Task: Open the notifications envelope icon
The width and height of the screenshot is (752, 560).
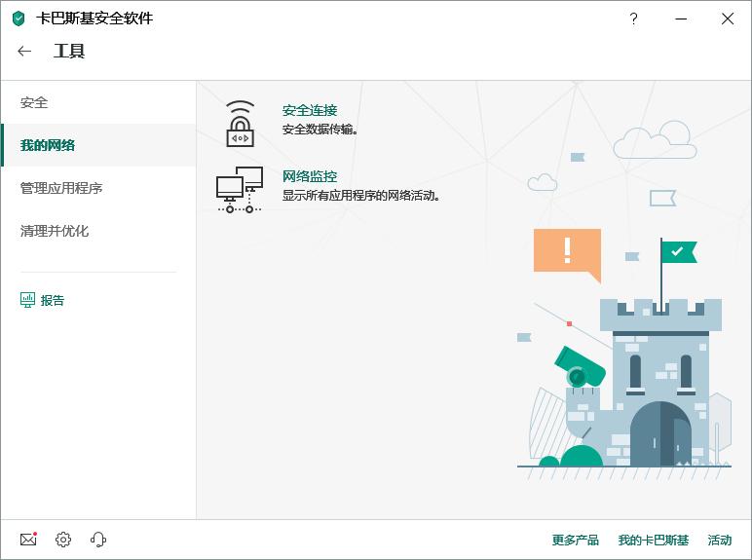Action: (29, 540)
